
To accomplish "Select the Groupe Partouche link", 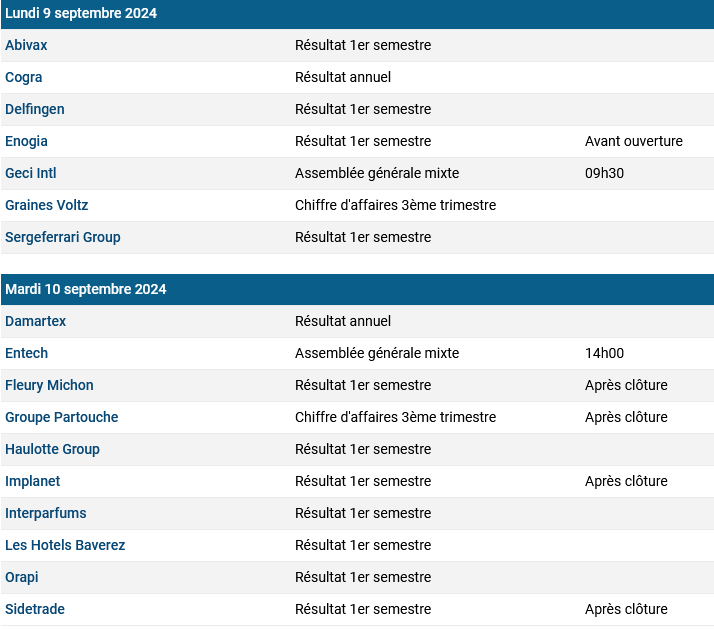I will coord(61,417).
